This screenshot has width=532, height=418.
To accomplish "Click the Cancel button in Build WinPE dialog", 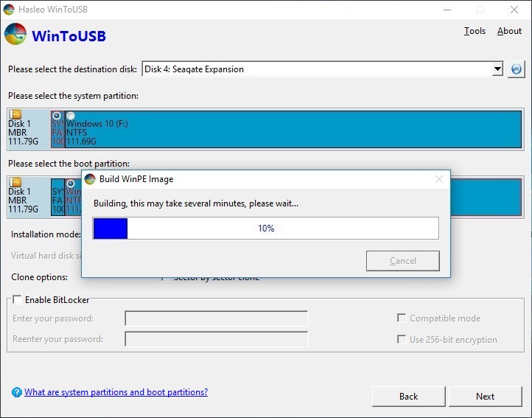I will coord(403,261).
